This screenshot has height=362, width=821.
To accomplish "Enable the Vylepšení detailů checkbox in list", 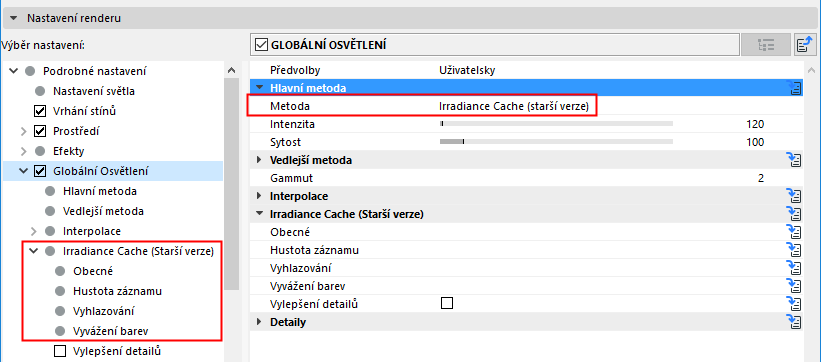I will pyautogui.click(x=447, y=303).
